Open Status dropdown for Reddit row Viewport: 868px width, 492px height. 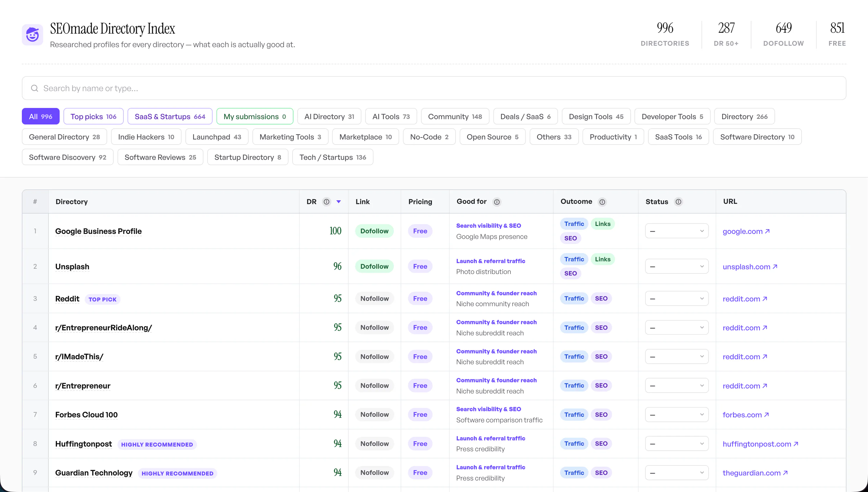[x=677, y=299]
